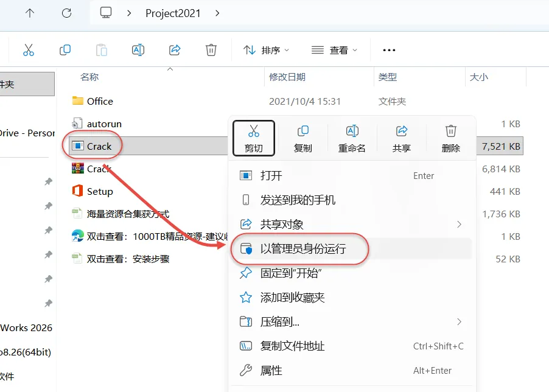Sort by the 类型 column header
The height and width of the screenshot is (392, 549).
[x=388, y=77]
